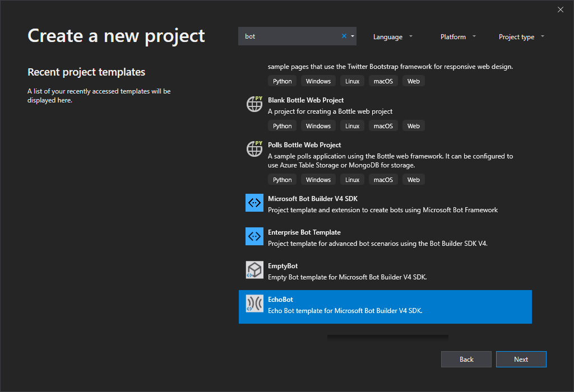Click the Python tag under Polls Bottle Web Project
The height and width of the screenshot is (392, 574).
[x=283, y=180]
